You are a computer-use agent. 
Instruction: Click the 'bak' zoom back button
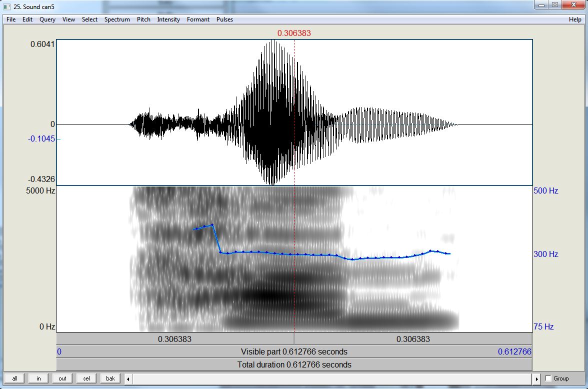point(110,378)
